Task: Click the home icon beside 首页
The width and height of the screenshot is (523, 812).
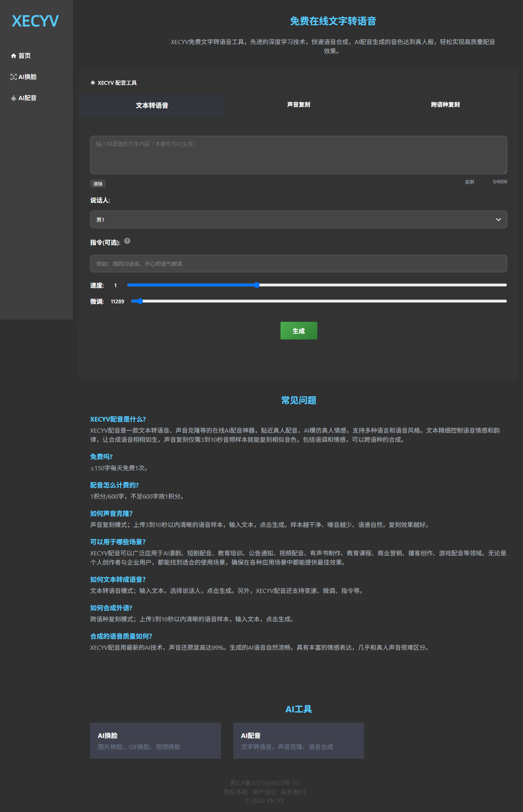Action: (13, 56)
